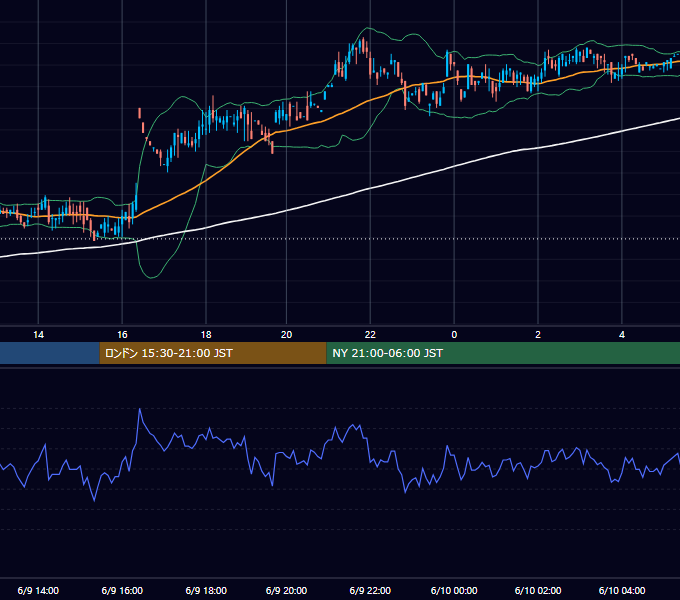Click the 16 hour axis label

coord(122,335)
